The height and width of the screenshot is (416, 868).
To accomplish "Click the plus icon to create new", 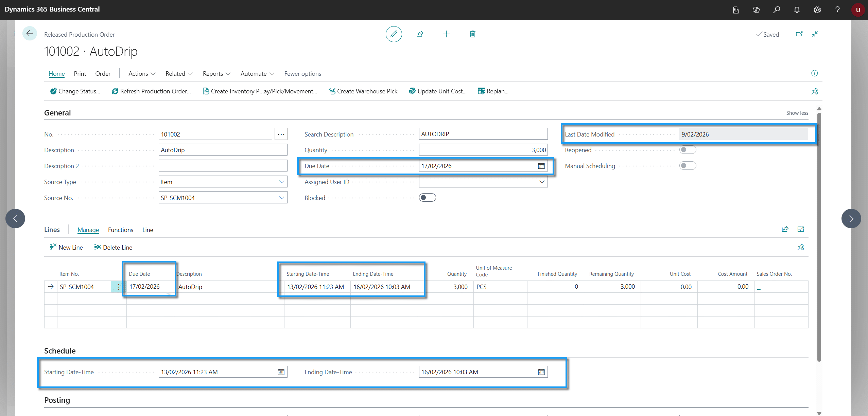I will [x=446, y=34].
